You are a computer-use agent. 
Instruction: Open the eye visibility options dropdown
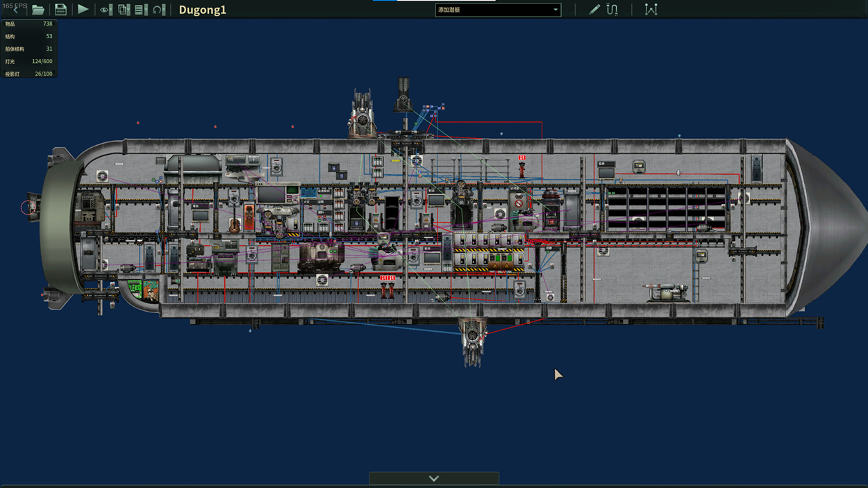click(x=106, y=10)
